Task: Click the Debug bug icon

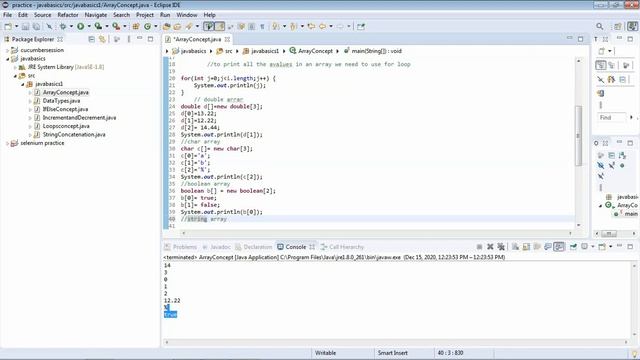Action: point(63,27)
